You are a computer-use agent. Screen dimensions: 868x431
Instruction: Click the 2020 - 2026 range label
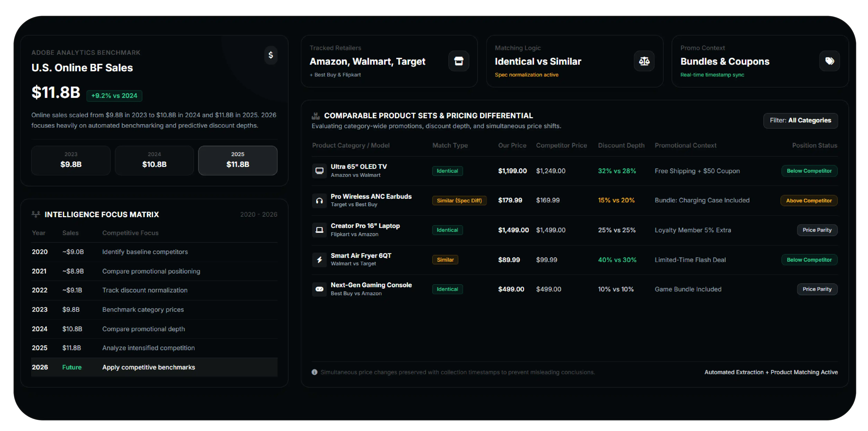click(258, 214)
